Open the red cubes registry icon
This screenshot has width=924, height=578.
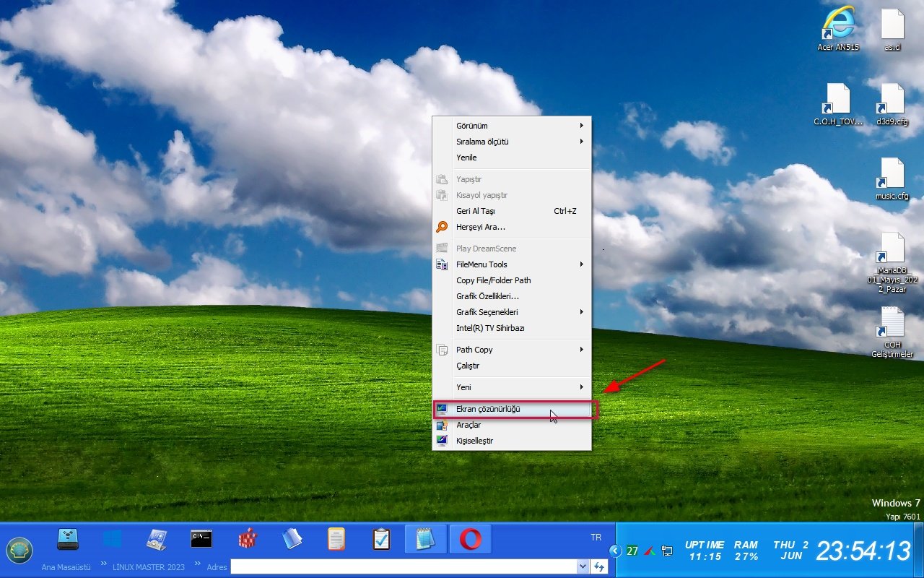click(248, 539)
